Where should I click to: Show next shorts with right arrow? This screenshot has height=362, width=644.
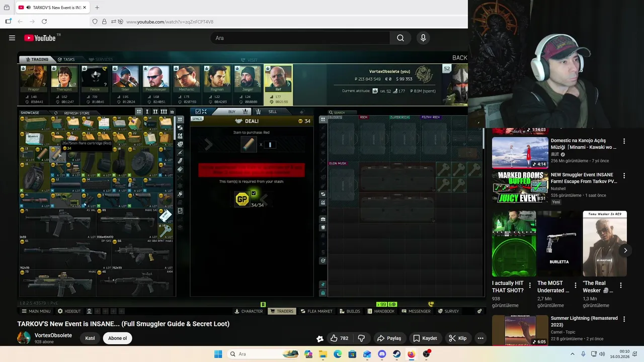(x=625, y=250)
